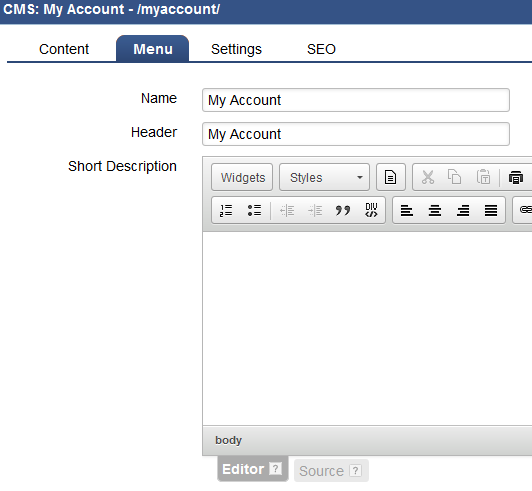Click the Header input field
Image resolution: width=532 pixels, height=491 pixels.
point(356,134)
